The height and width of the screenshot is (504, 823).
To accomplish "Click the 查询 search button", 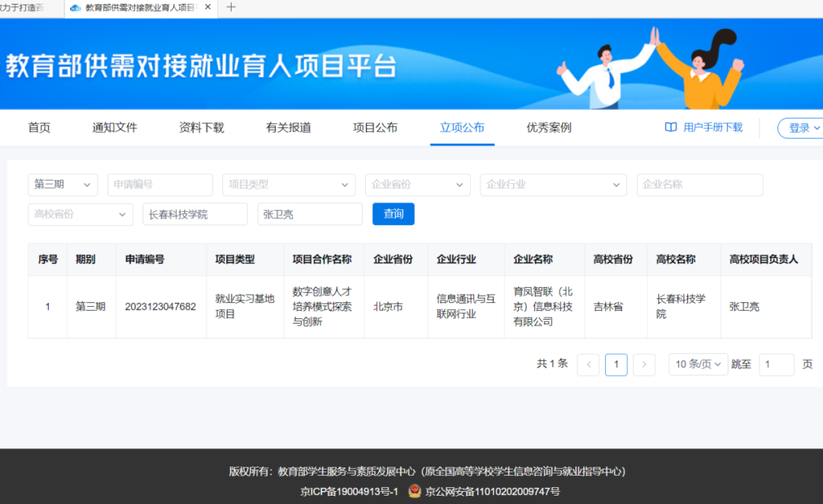I will point(393,214).
